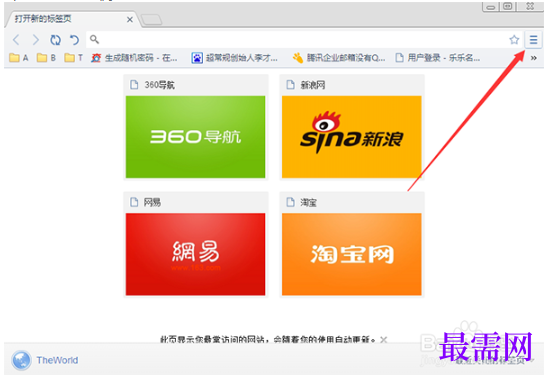The height and width of the screenshot is (378, 551).
Task: Click the 360导航 tile title
Action: click(x=160, y=85)
